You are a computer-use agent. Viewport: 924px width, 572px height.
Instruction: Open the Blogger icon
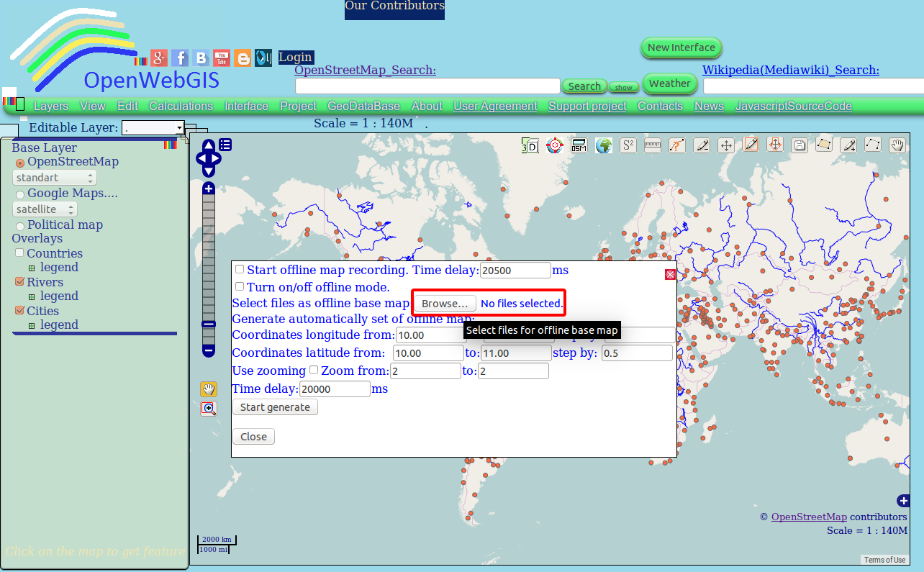243,58
